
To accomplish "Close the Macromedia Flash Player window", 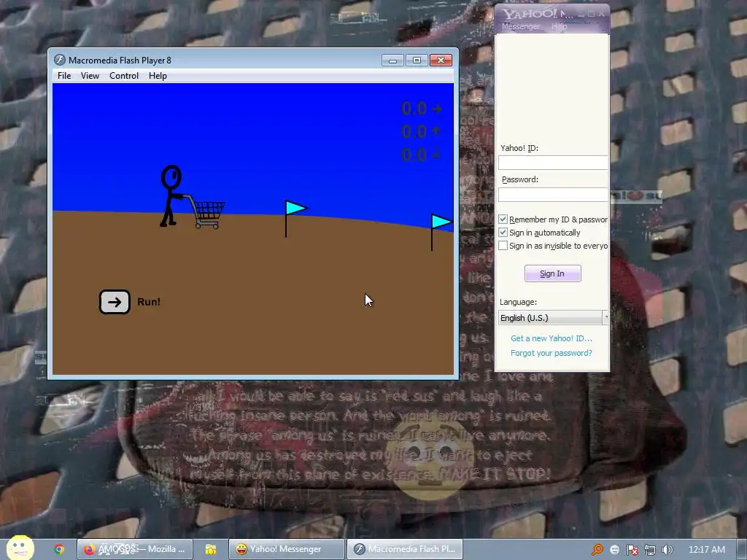I will coord(441,61).
